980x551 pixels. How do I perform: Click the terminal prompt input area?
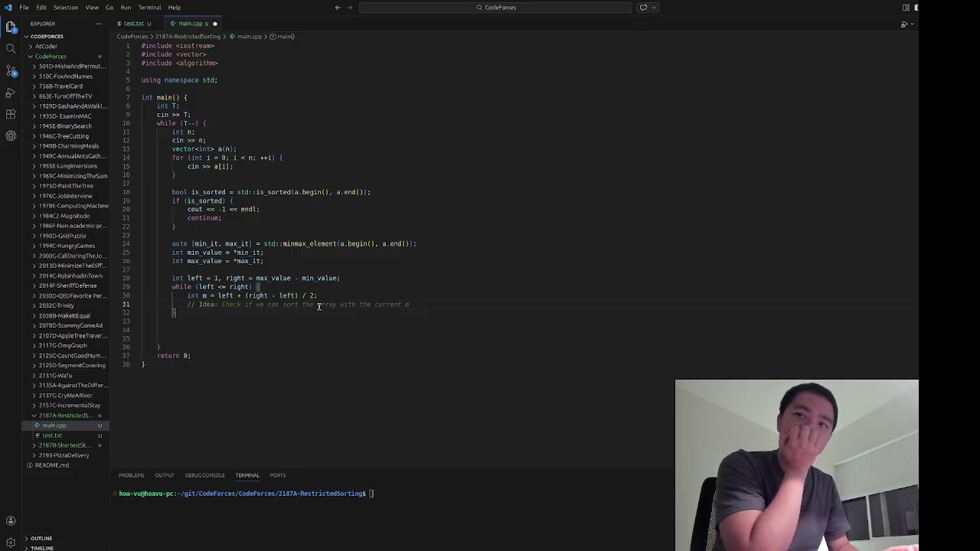(x=371, y=494)
